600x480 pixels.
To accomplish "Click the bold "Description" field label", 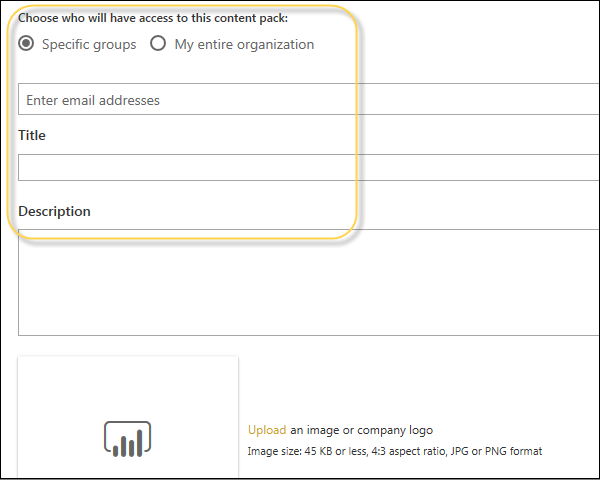I will [54, 211].
